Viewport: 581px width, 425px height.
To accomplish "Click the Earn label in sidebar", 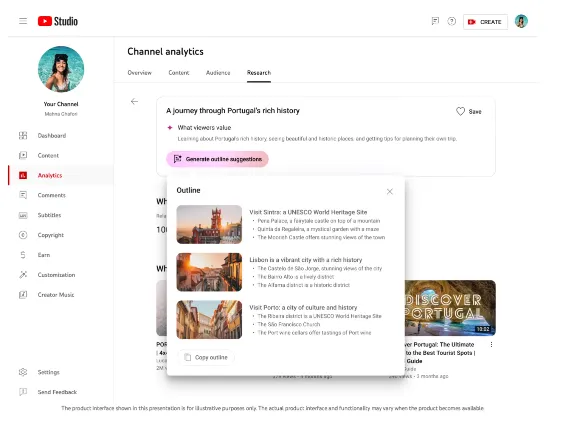I will pos(44,255).
